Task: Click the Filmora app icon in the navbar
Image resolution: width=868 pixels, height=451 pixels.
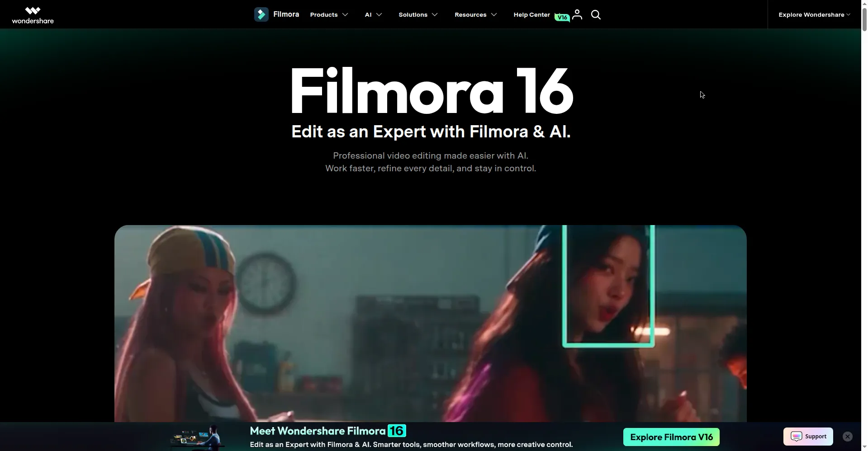Action: pos(261,14)
